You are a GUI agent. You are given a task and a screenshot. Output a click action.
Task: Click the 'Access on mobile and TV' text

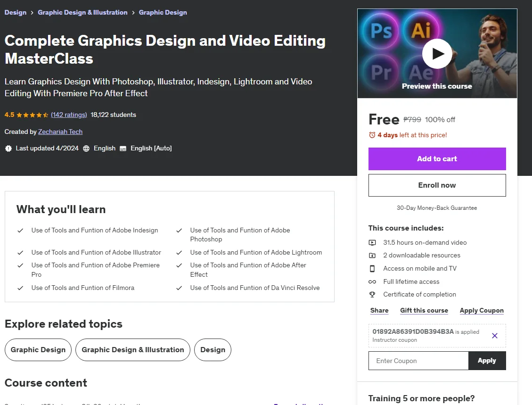click(420, 268)
